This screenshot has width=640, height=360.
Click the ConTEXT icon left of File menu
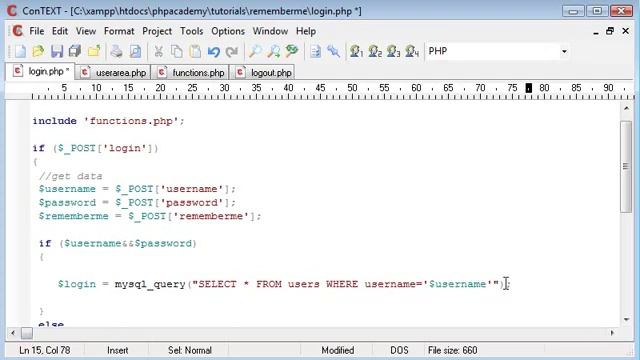tap(18, 31)
